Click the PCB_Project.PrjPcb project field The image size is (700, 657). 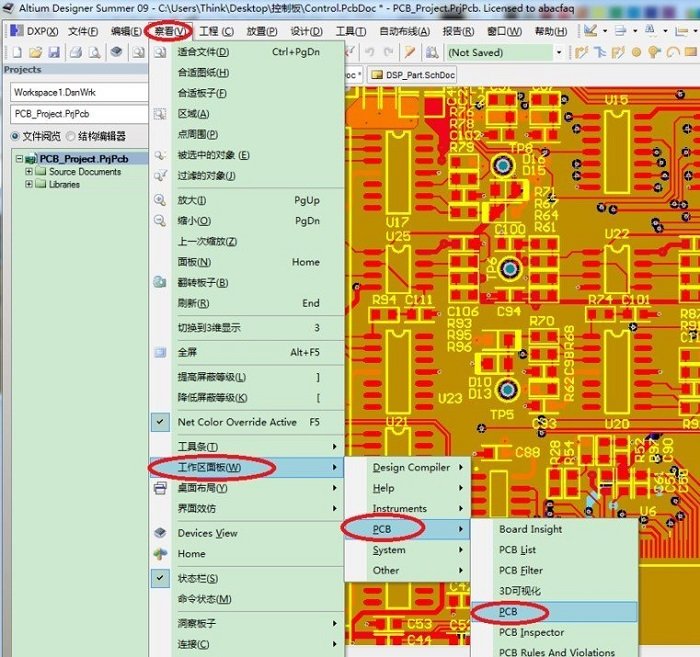point(79,114)
